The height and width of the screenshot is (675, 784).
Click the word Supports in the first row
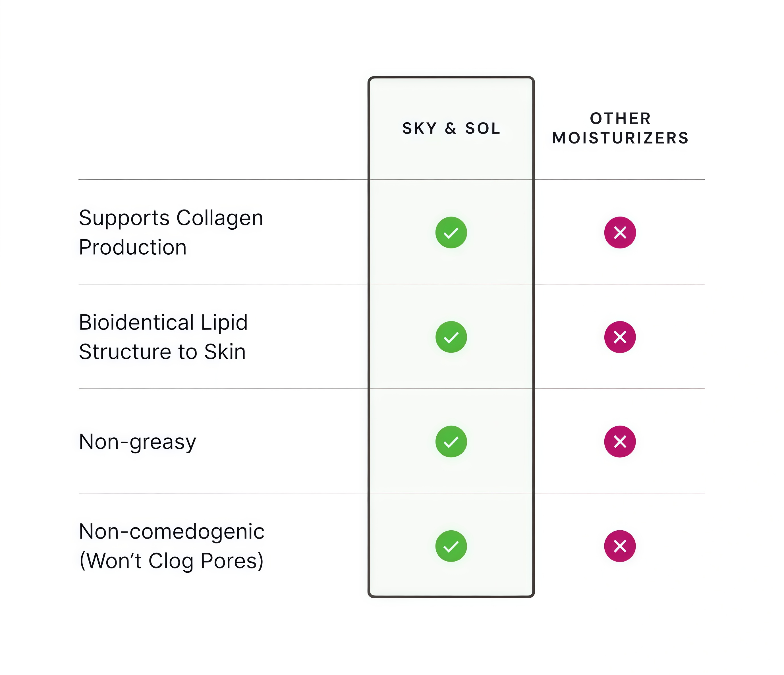(x=124, y=218)
